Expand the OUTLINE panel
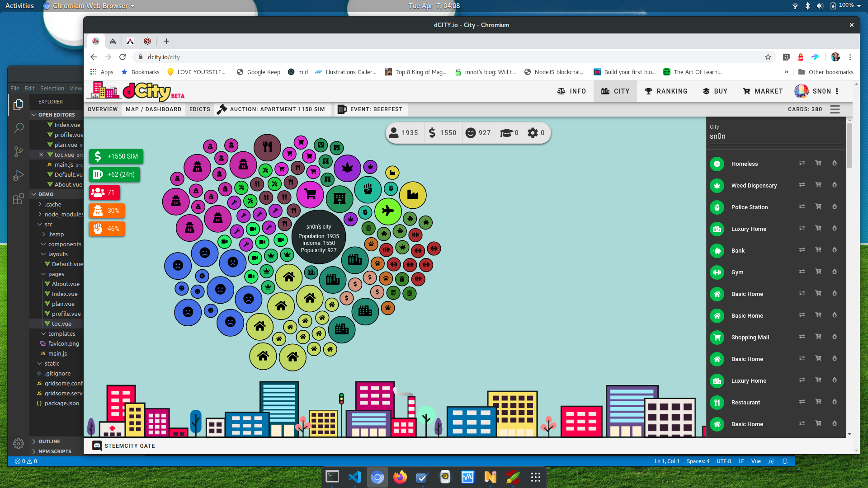Screen dimensions: 868x488 pos(34,441)
